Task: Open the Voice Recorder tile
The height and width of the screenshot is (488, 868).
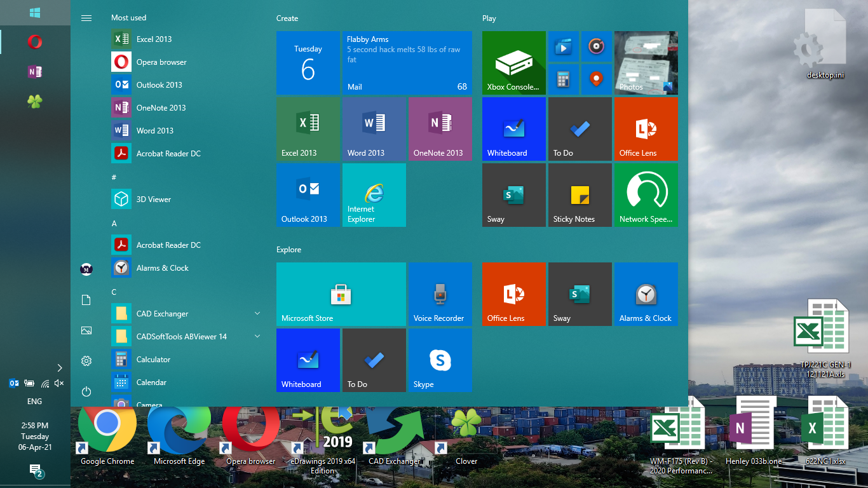Action: [440, 294]
